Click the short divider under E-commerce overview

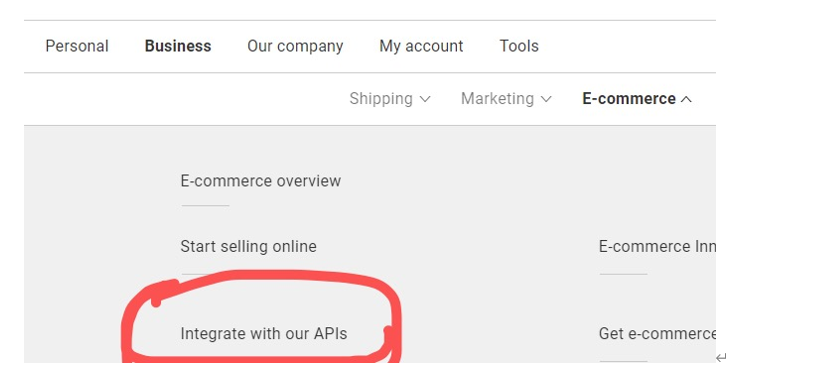[x=206, y=205]
